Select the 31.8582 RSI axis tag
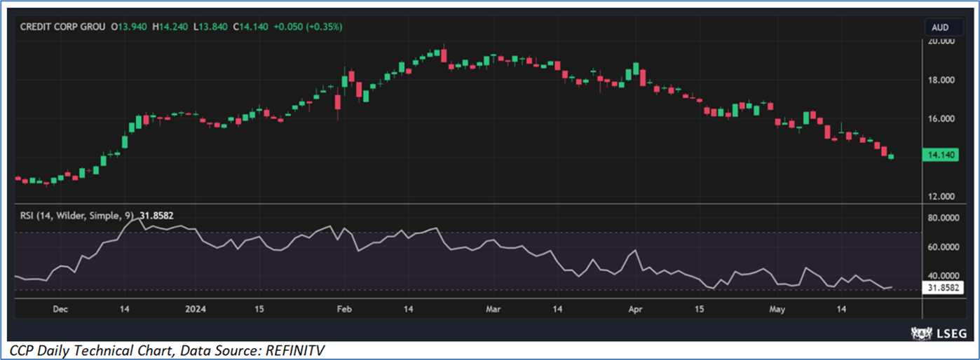The image size is (980, 360). pos(944,288)
